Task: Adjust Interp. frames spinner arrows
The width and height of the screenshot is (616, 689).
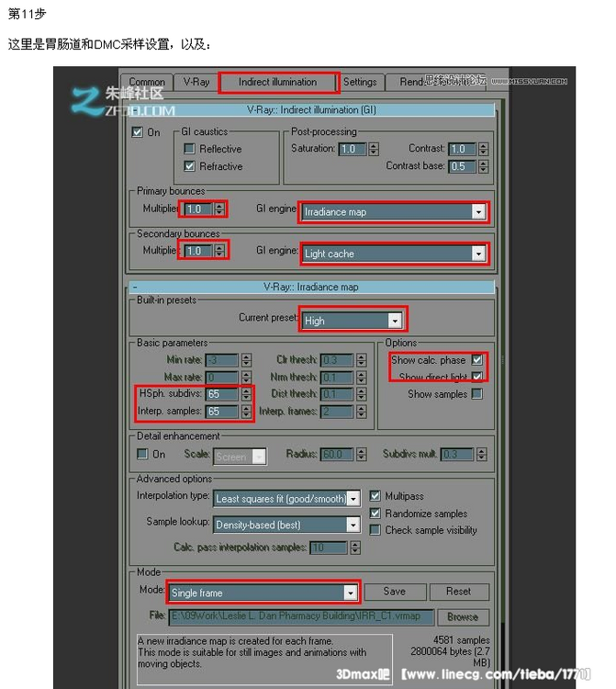Action: (362, 412)
